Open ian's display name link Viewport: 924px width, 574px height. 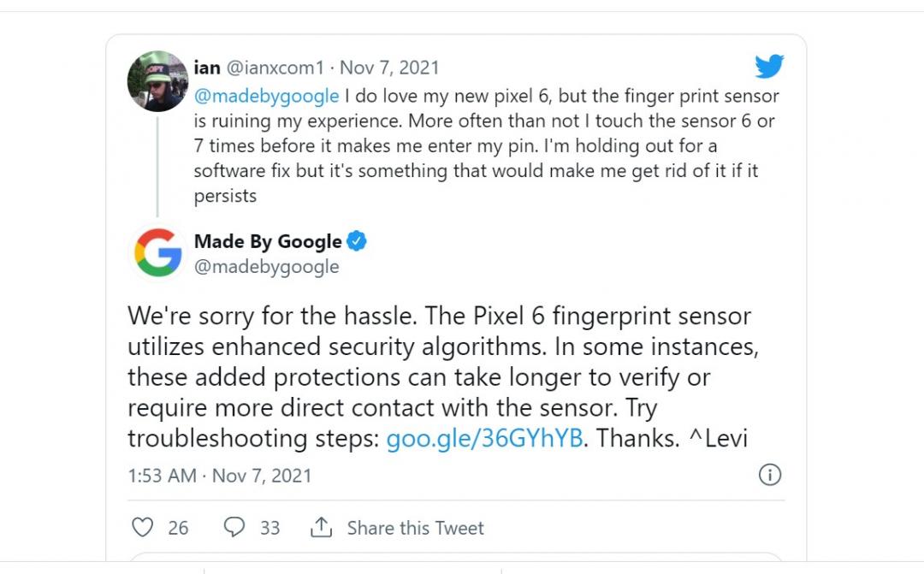click(207, 68)
